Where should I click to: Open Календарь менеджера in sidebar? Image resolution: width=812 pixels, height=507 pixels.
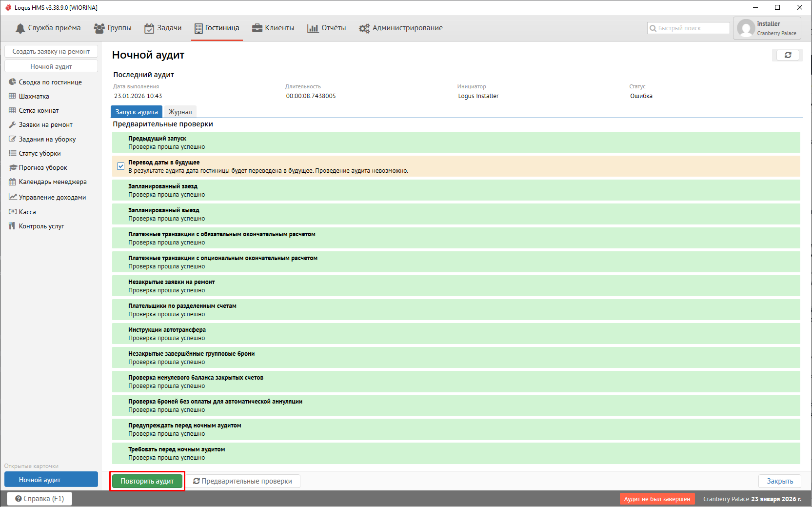(52, 182)
